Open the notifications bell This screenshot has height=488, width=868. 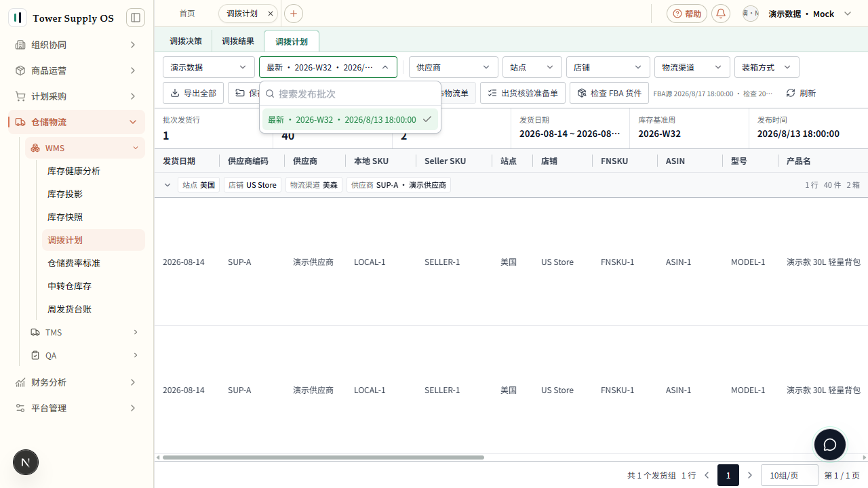pyautogui.click(x=721, y=14)
